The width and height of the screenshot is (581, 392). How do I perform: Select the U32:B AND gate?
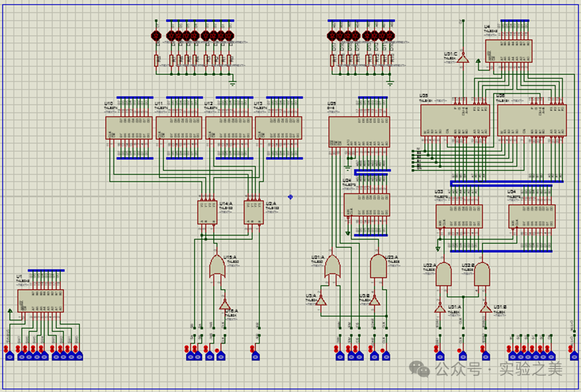click(482, 274)
